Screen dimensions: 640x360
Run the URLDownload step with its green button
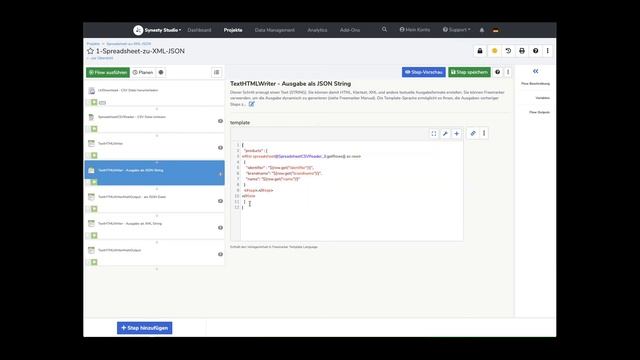pos(94,102)
